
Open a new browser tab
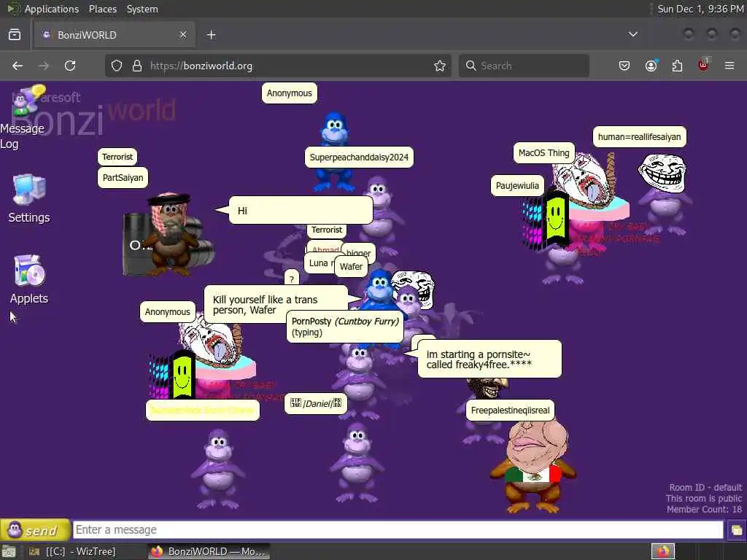212,35
